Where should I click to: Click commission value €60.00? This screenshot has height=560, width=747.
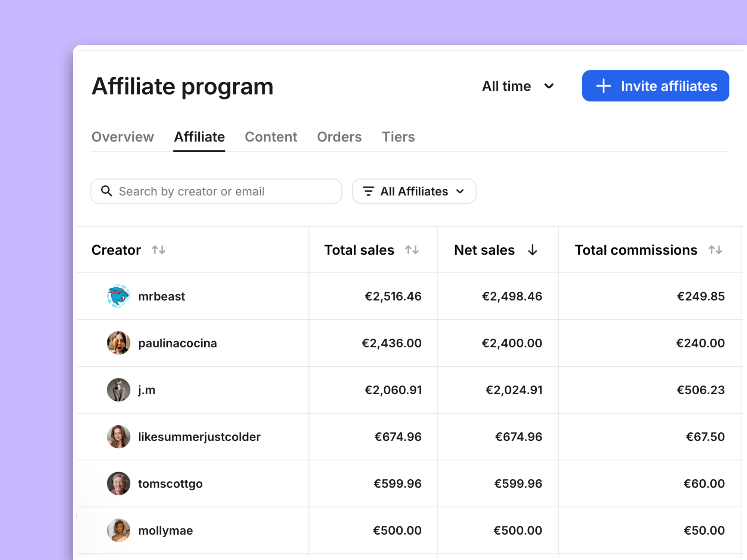pos(704,484)
